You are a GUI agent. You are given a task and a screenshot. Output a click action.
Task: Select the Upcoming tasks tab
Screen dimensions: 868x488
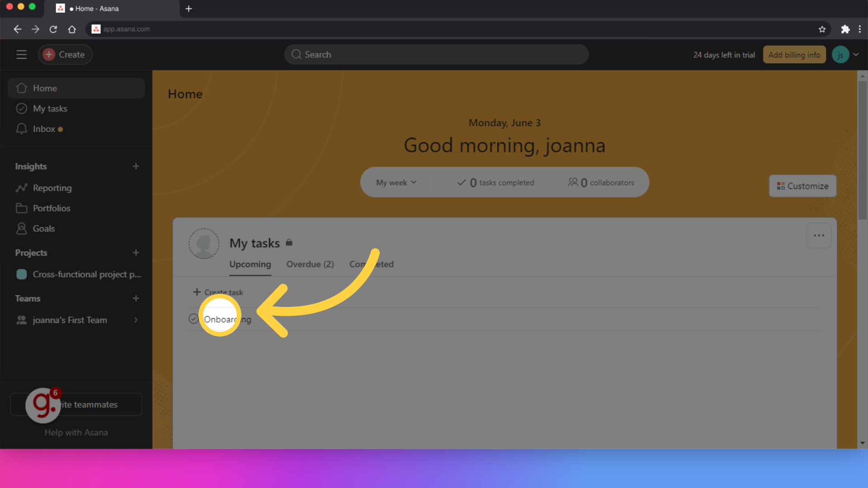tap(250, 264)
